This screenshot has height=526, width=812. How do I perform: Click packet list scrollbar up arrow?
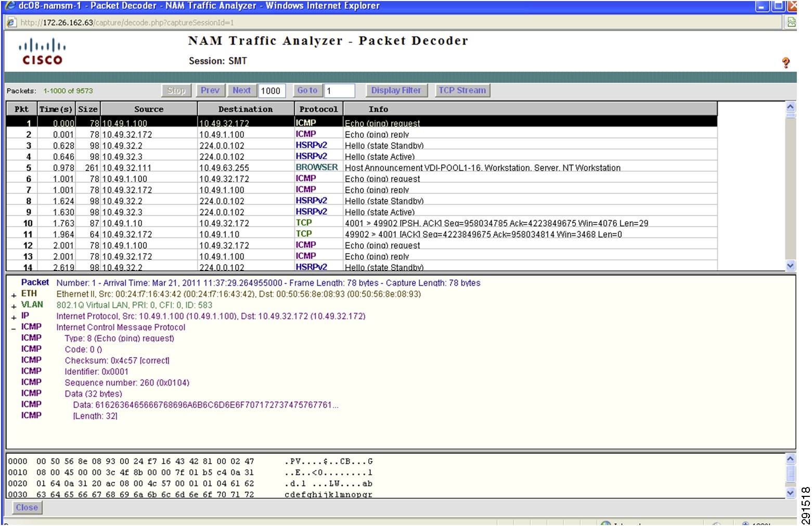791,107
